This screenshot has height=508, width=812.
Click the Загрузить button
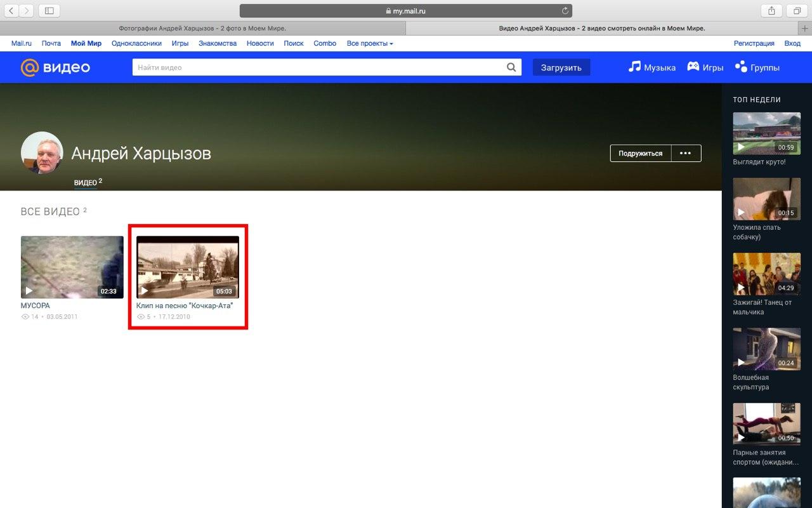coord(561,67)
